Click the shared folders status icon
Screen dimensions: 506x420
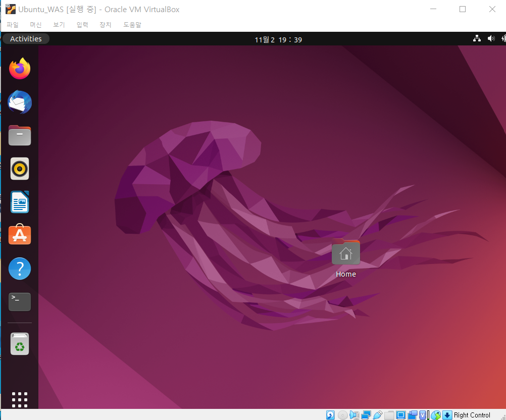389,415
